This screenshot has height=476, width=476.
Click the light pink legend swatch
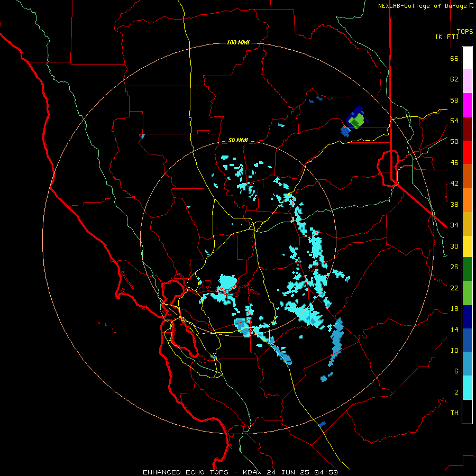coord(467,81)
